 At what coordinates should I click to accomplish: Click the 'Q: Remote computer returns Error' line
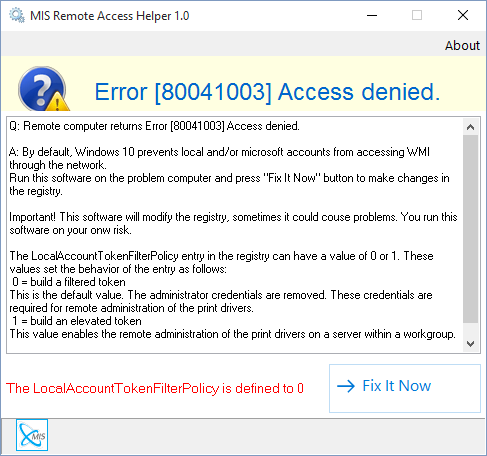(154, 126)
